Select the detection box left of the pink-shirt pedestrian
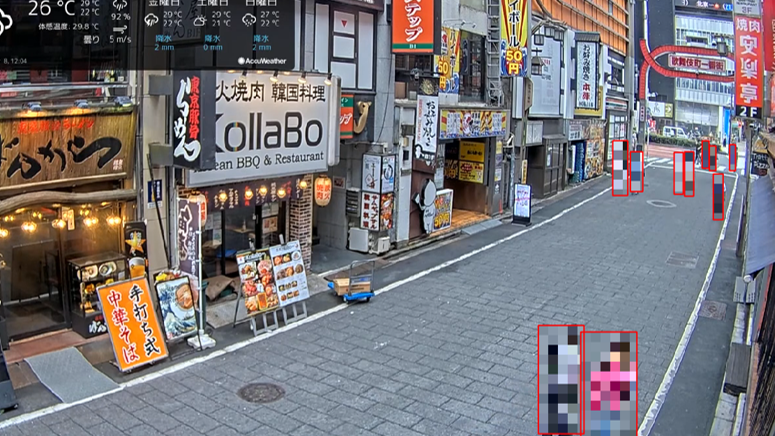Image resolution: width=775 pixels, height=436 pixels. [560, 379]
